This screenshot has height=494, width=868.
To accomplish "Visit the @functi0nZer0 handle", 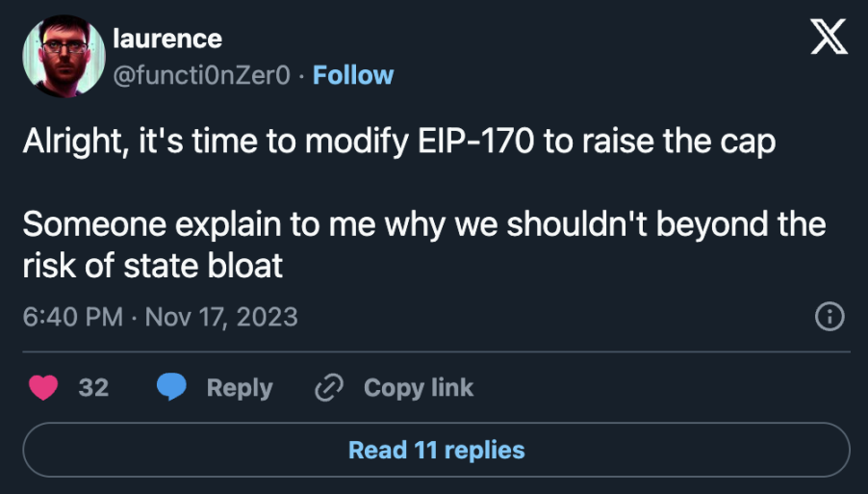I will [x=201, y=75].
